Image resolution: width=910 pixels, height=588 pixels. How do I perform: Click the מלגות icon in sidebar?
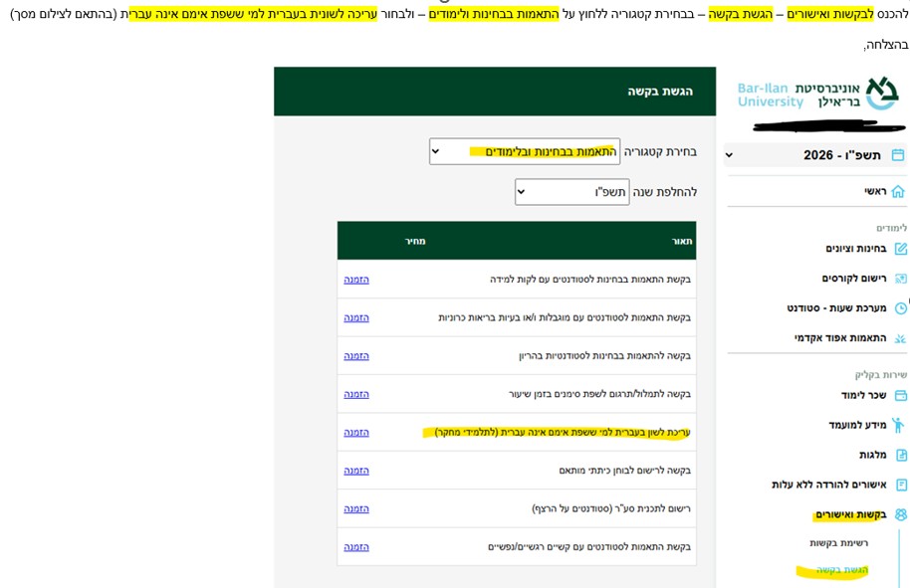pos(900,455)
